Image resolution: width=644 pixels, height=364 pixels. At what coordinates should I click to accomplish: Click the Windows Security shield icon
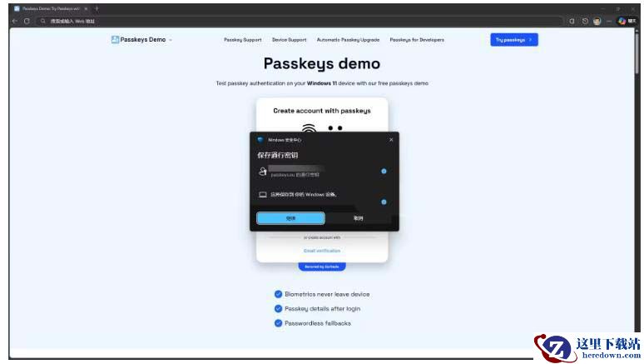(x=260, y=140)
